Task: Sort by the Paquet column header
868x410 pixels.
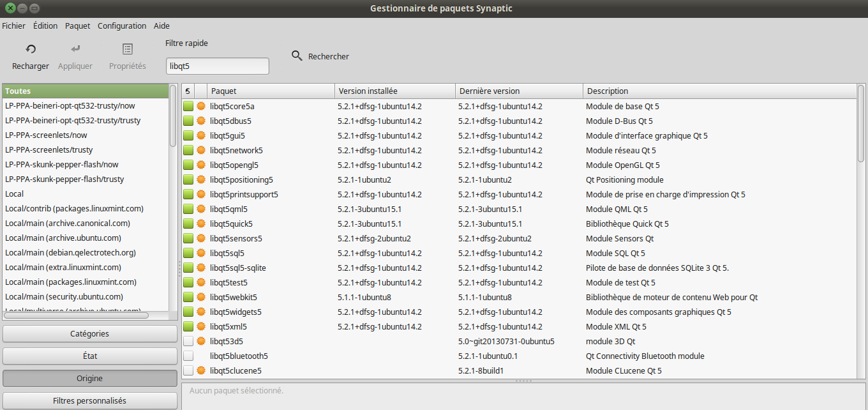Action: (x=271, y=91)
